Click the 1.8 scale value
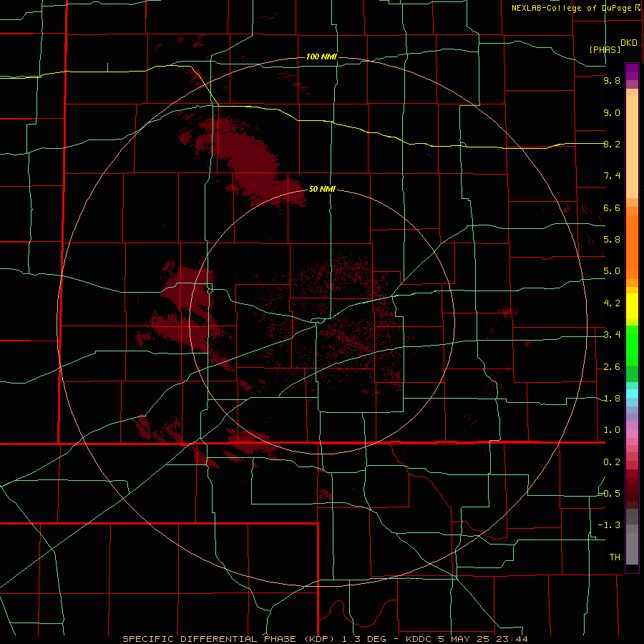The width and height of the screenshot is (644, 644). (x=612, y=399)
